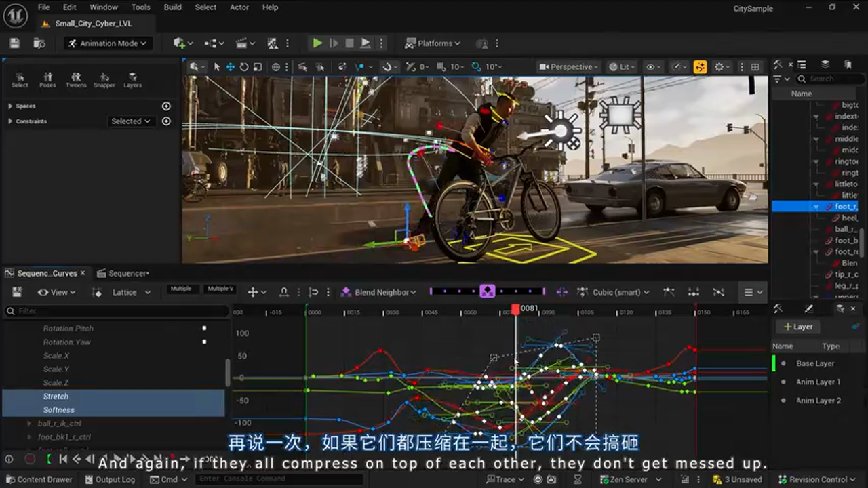
Task: Click the + Layer button
Action: coord(797,327)
